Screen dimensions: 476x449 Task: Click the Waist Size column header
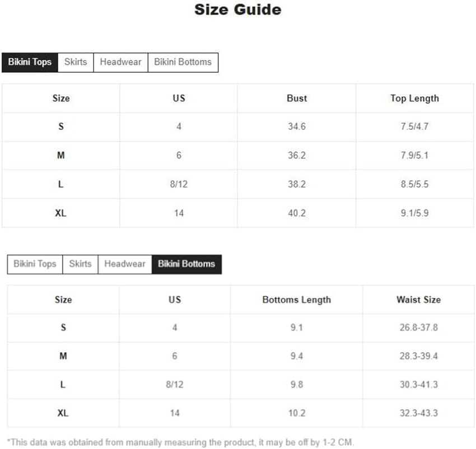point(418,300)
